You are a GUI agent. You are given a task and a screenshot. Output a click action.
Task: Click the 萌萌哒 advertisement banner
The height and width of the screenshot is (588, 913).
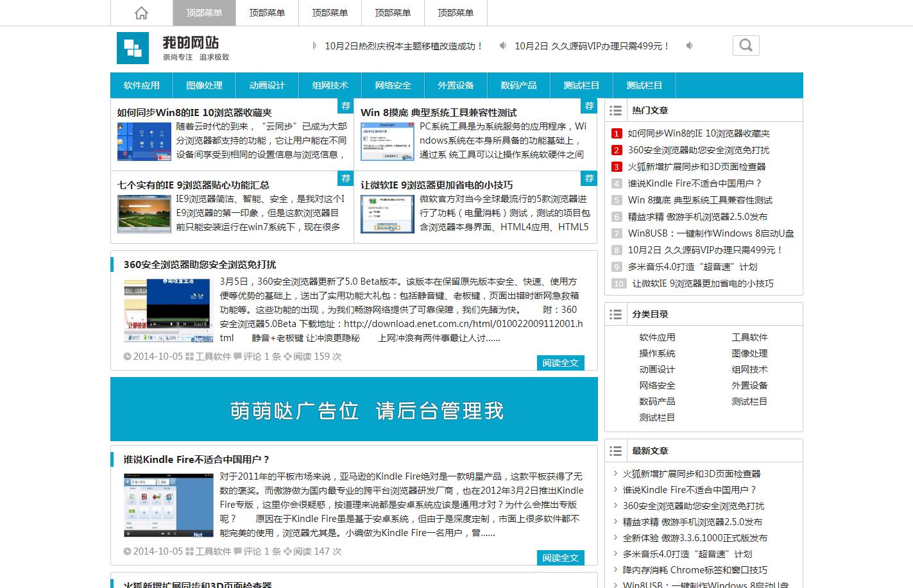click(x=354, y=409)
